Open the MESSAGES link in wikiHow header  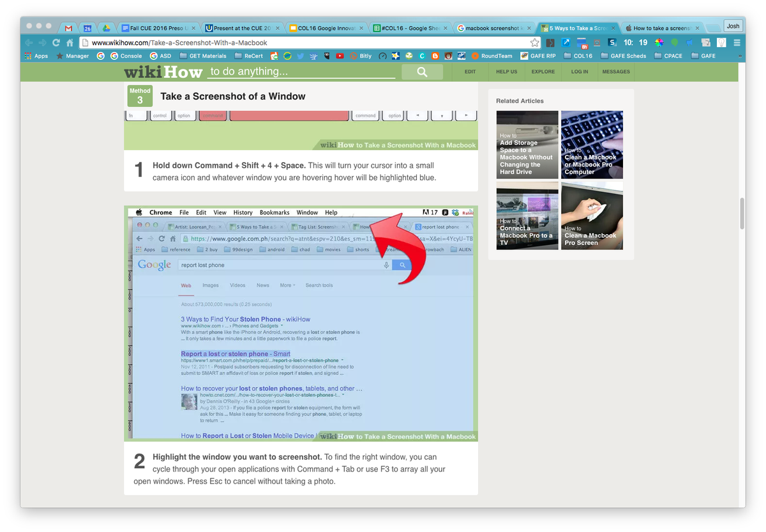point(616,72)
